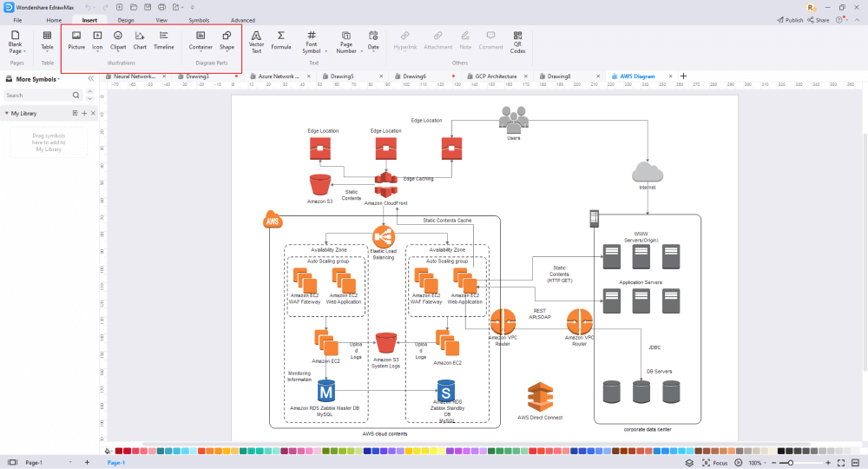Screen dimensions: 868x469
Task: Insert a Container
Action: tap(201, 41)
